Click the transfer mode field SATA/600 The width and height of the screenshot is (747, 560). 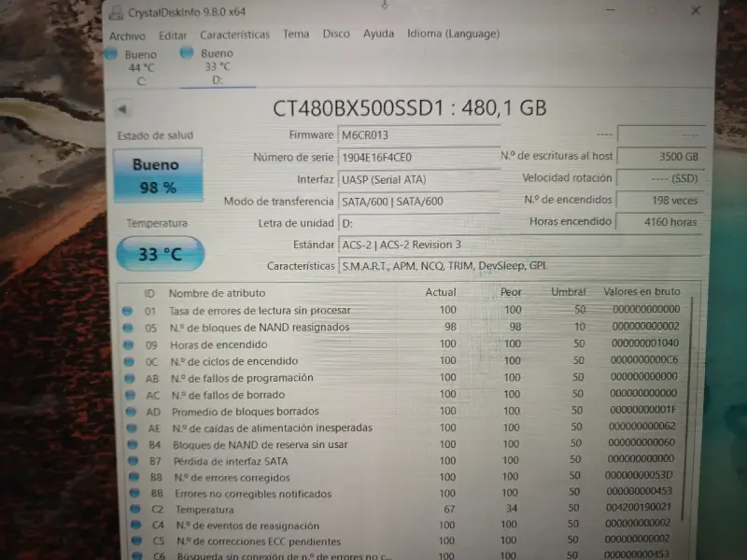(418, 202)
